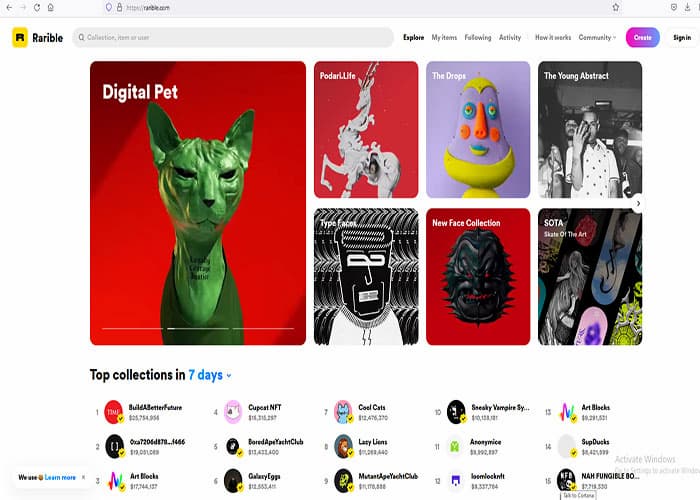
Task: Open the Activity menu item
Action: pyautogui.click(x=510, y=37)
